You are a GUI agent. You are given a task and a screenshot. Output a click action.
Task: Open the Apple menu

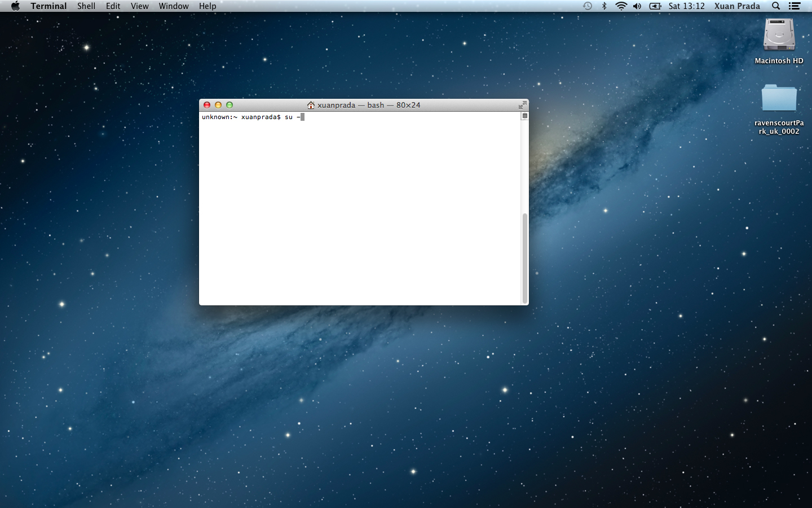pyautogui.click(x=15, y=6)
